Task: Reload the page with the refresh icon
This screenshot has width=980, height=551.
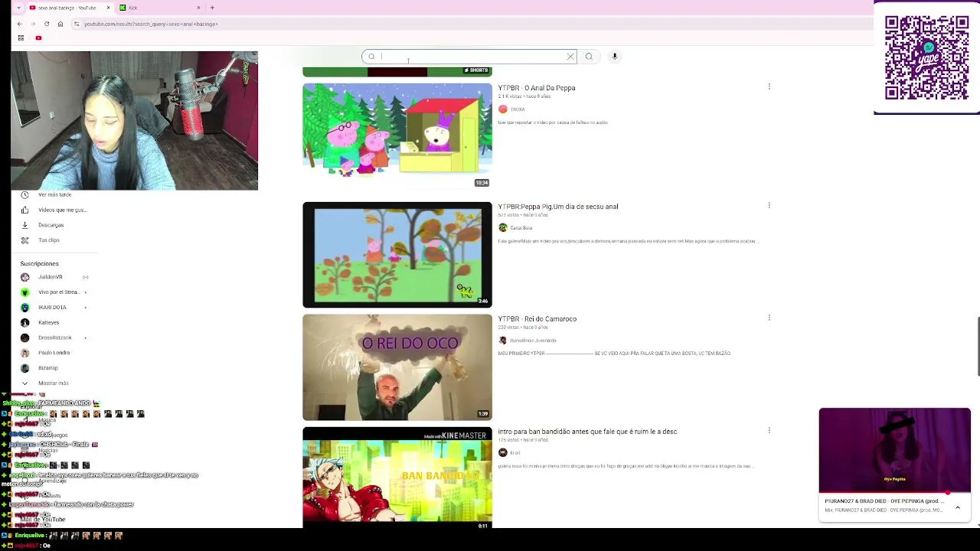Action: coord(47,24)
